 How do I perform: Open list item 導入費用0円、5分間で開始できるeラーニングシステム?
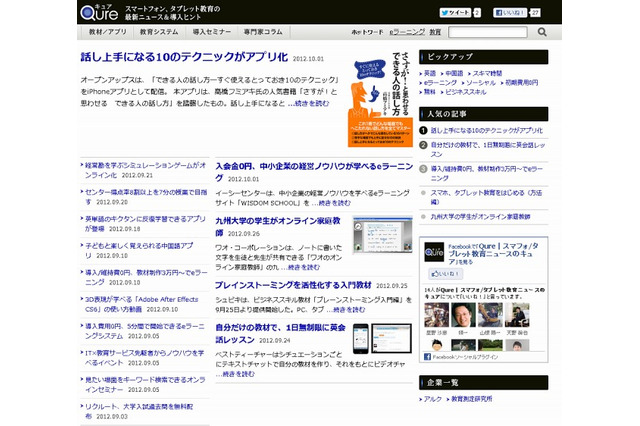tap(145, 331)
